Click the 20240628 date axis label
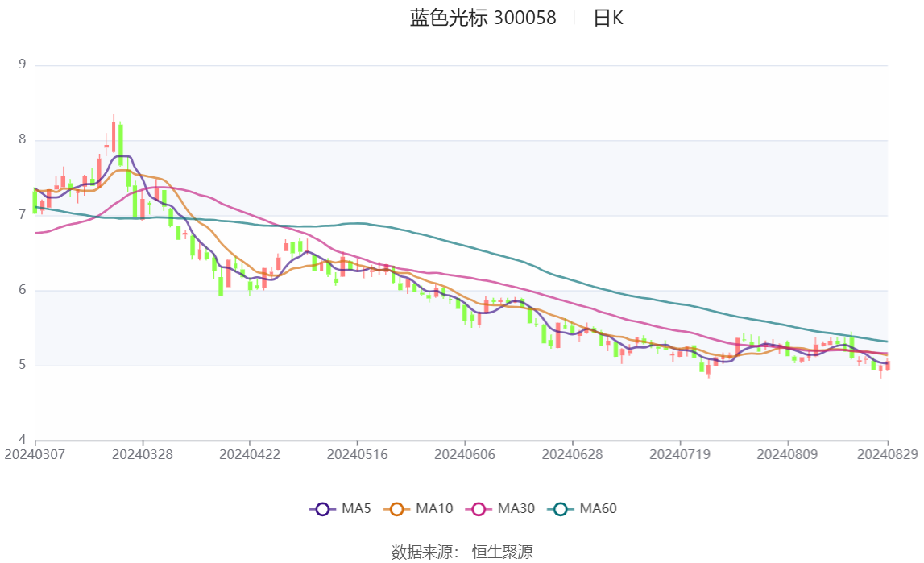Image resolution: width=924 pixels, height=563 pixels. tap(572, 454)
